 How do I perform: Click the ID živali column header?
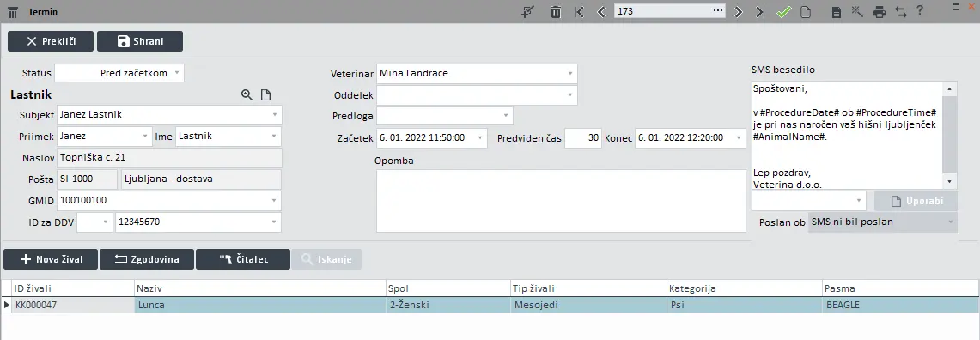pos(73,288)
